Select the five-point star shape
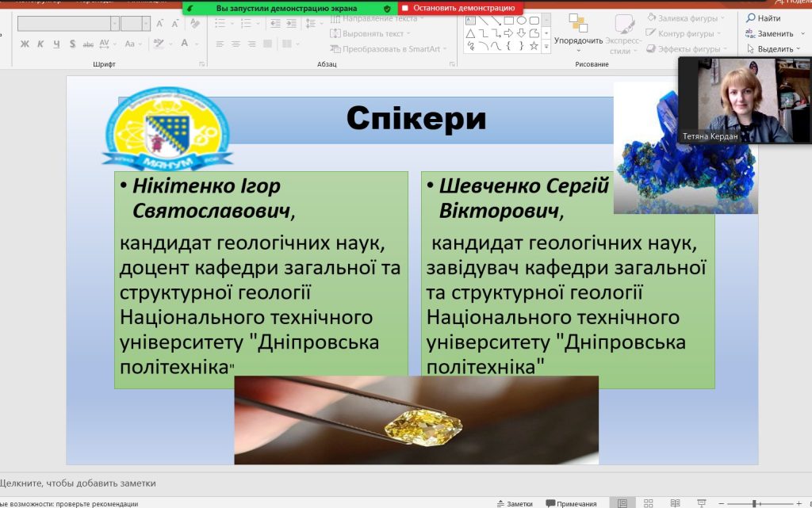This screenshot has height=508, width=812. pyautogui.click(x=534, y=46)
